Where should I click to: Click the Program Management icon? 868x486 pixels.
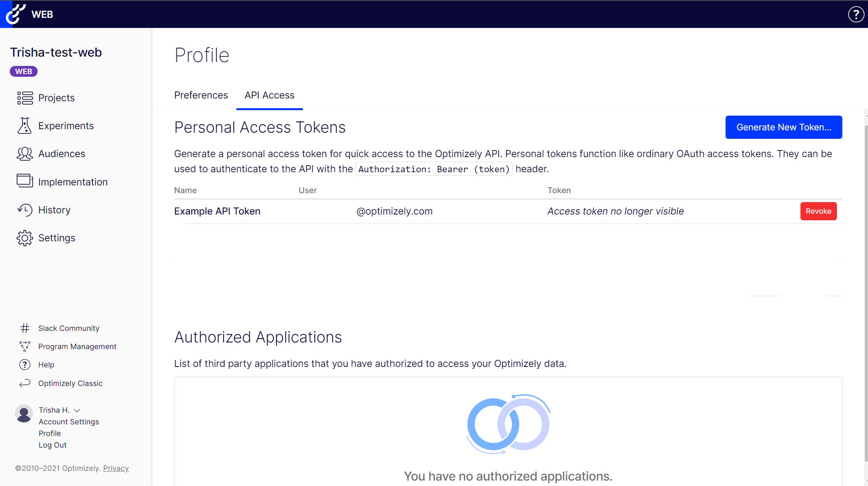pos(25,346)
